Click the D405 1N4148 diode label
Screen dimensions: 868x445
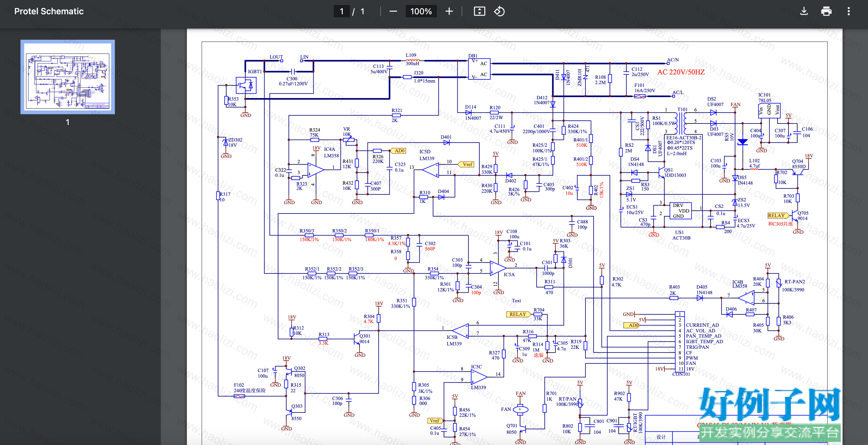point(704,290)
